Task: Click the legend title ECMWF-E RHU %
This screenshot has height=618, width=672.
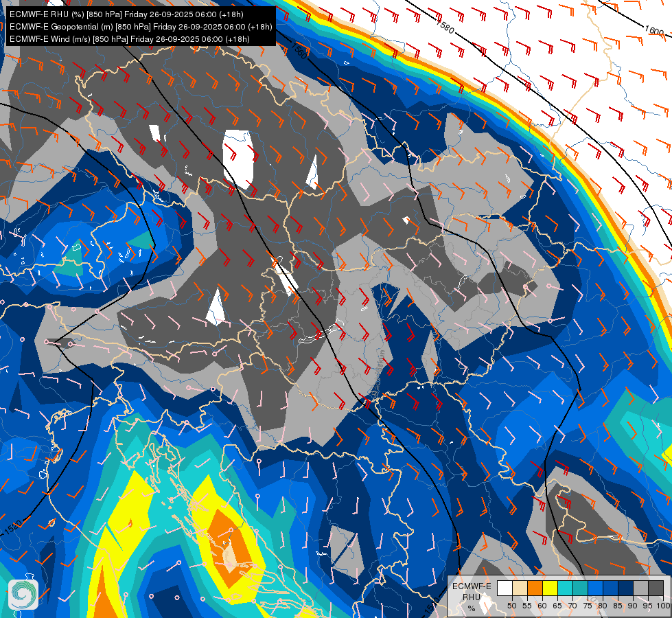Action: (472, 597)
